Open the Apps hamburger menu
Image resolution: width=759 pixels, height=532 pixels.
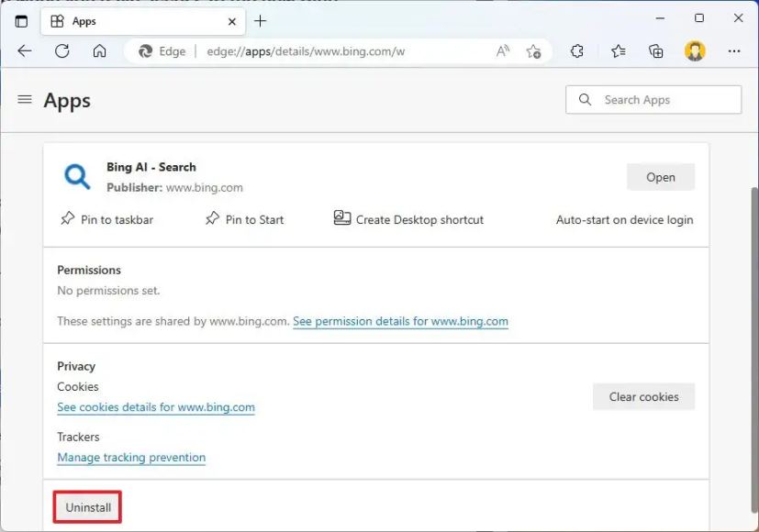click(25, 101)
